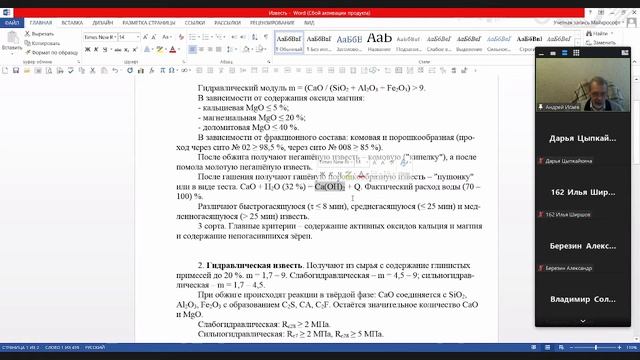Image resolution: width=640 pixels, height=360 pixels.
Task: Click the speaker video thumbnail in Zoom
Action: (583, 84)
